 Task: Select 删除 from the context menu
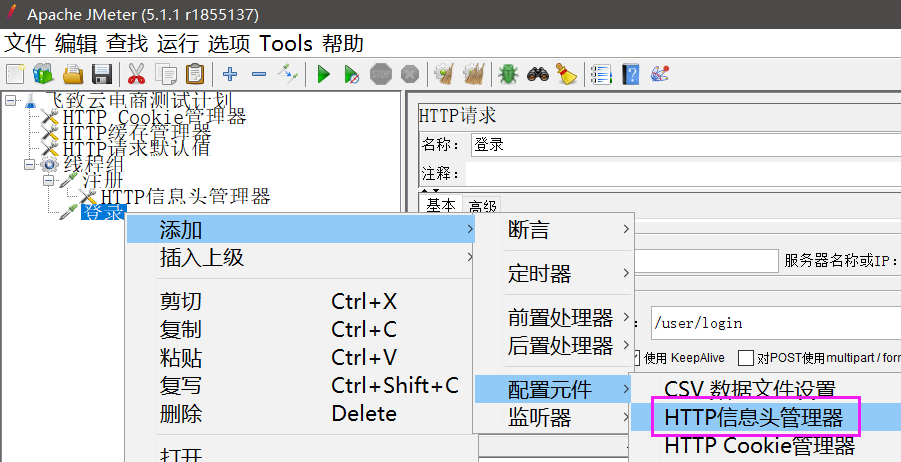(301, 413)
